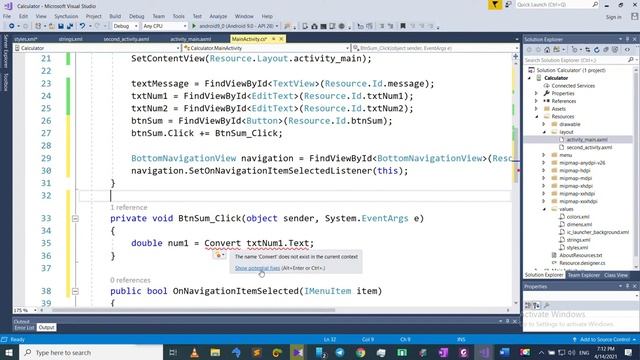
Task: Click Windows Type here to search box
Action: click(91, 352)
